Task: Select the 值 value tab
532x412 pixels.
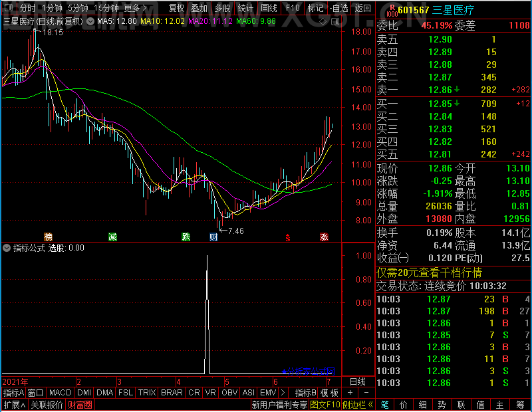Action: click(x=480, y=405)
